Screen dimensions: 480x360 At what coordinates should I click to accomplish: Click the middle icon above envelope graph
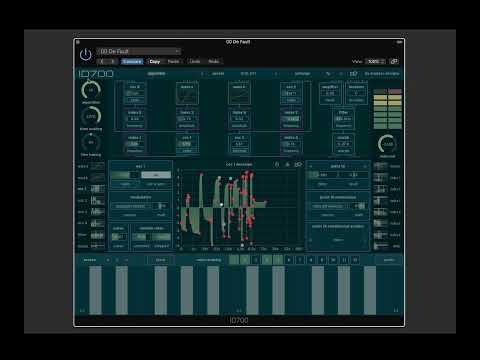coord(288,164)
